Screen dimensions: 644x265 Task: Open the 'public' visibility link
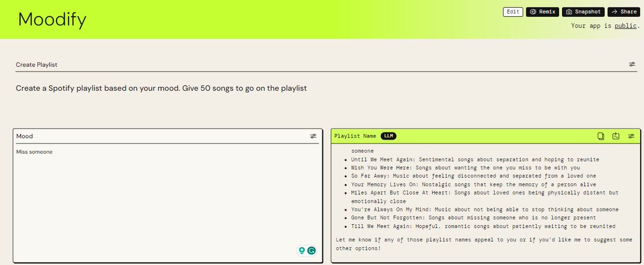[x=626, y=25]
